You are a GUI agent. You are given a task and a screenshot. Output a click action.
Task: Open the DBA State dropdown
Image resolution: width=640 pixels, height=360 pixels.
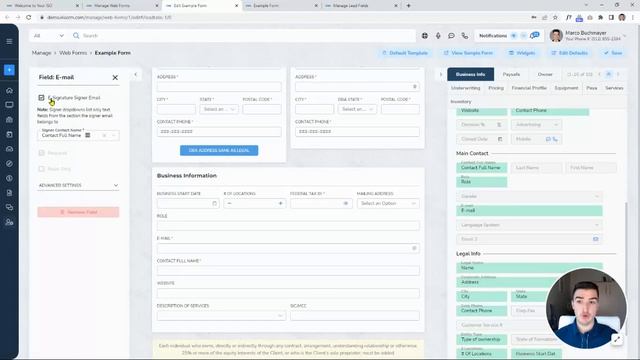point(357,109)
